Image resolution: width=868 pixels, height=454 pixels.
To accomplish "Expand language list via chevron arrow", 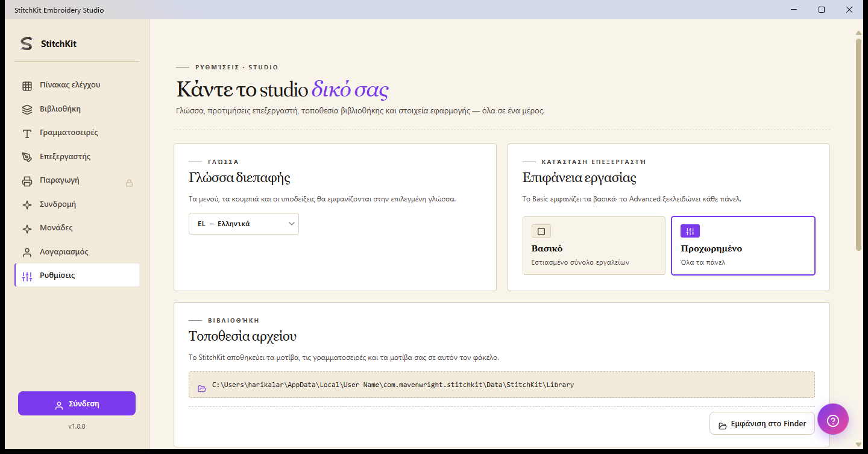I will (292, 224).
